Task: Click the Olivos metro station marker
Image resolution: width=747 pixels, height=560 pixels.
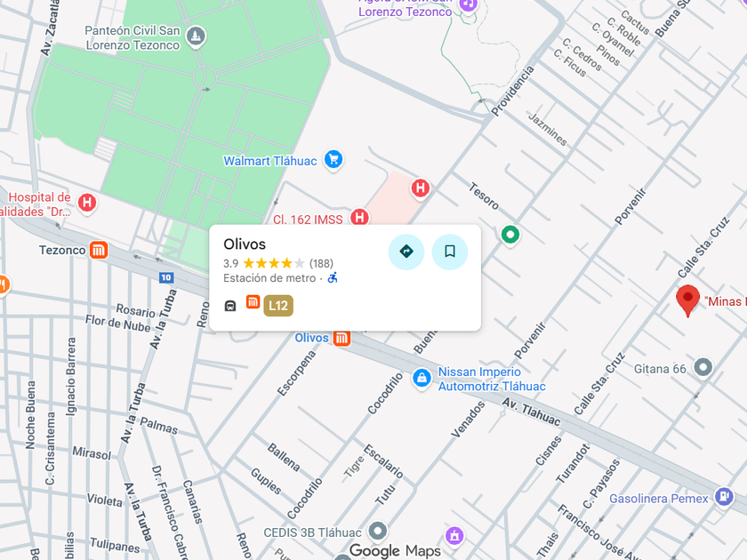Action: click(341, 338)
